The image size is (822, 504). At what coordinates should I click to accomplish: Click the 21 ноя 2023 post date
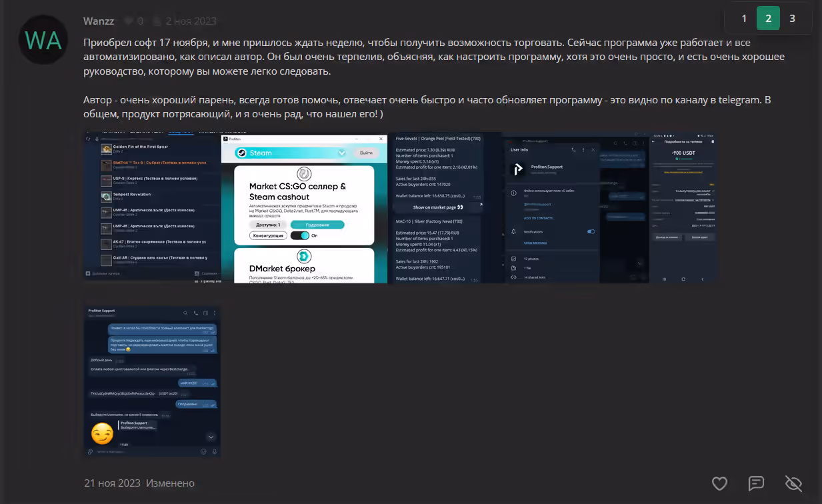point(112,483)
